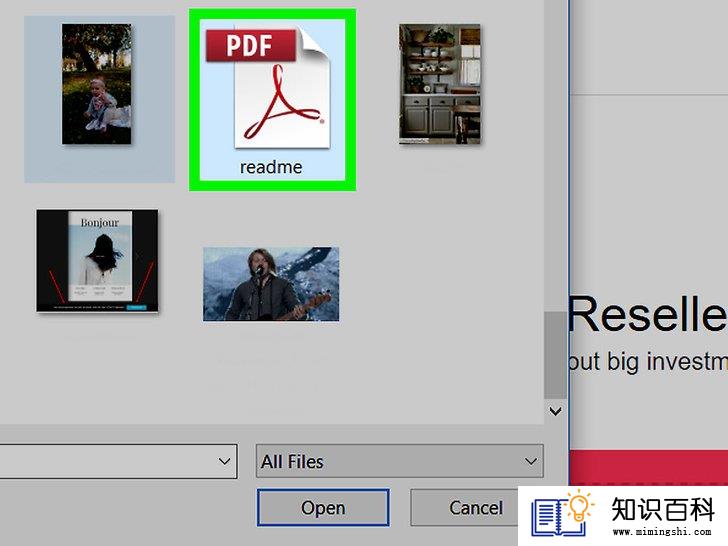Click the scrollbar down arrow
728x546 pixels.
[555, 411]
